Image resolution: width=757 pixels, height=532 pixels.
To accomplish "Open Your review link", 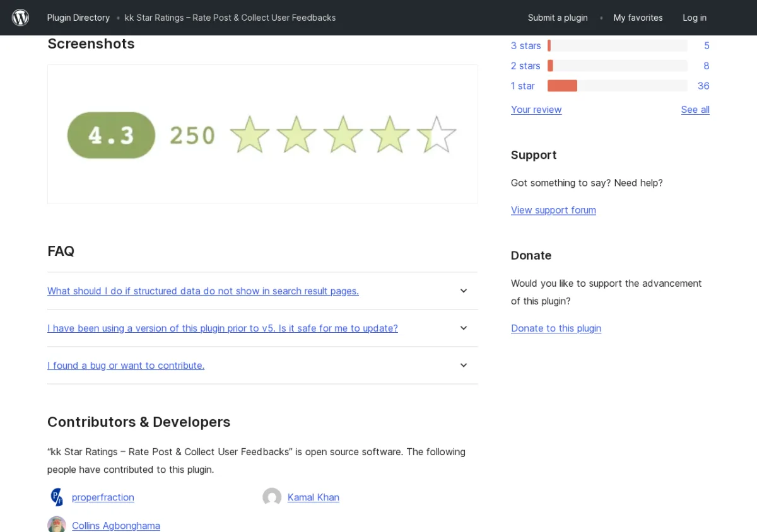I will [x=536, y=110].
